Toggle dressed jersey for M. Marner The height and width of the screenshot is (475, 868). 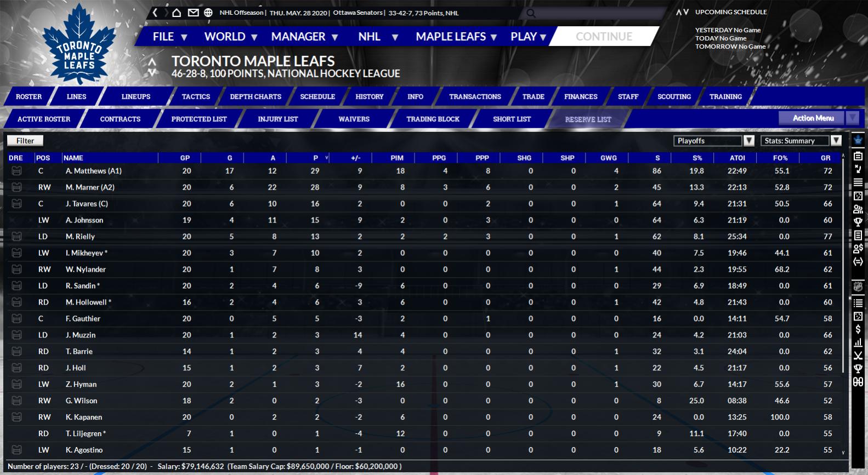[16, 187]
